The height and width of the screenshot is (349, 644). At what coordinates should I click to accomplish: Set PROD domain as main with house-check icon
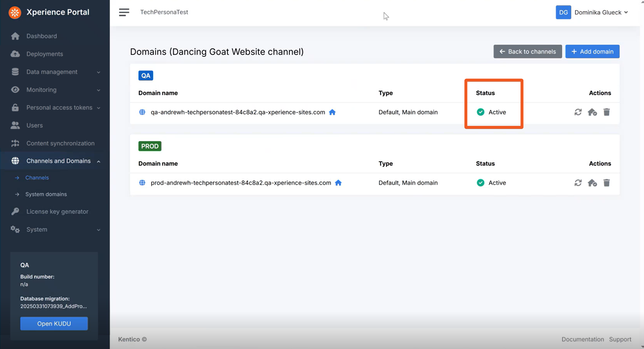coord(592,183)
